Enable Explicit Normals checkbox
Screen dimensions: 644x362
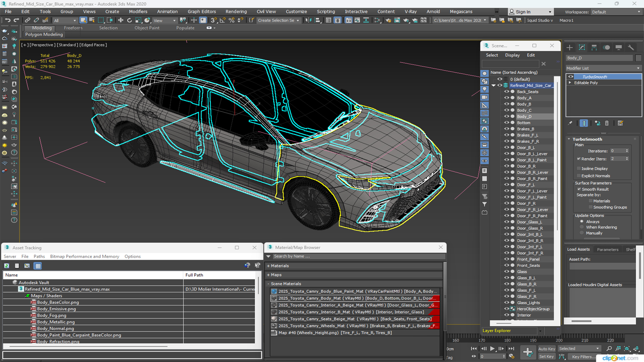point(579,176)
